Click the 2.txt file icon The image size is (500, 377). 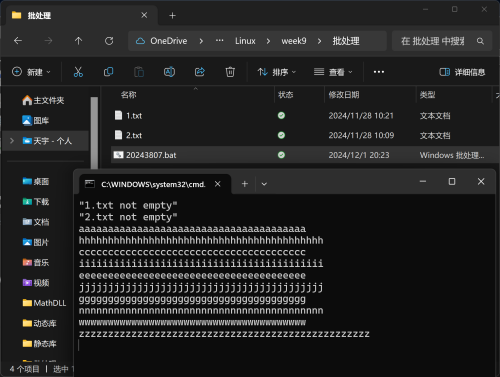(118, 135)
